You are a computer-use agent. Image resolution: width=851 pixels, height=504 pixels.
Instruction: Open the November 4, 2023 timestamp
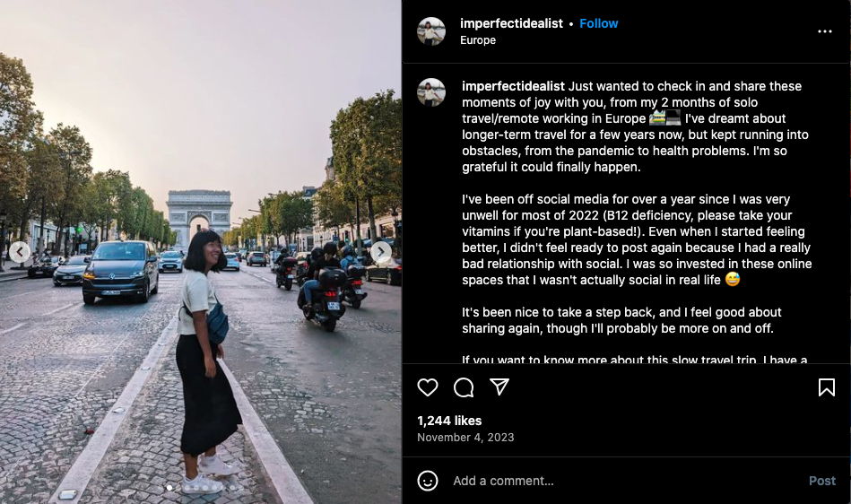[x=465, y=438]
